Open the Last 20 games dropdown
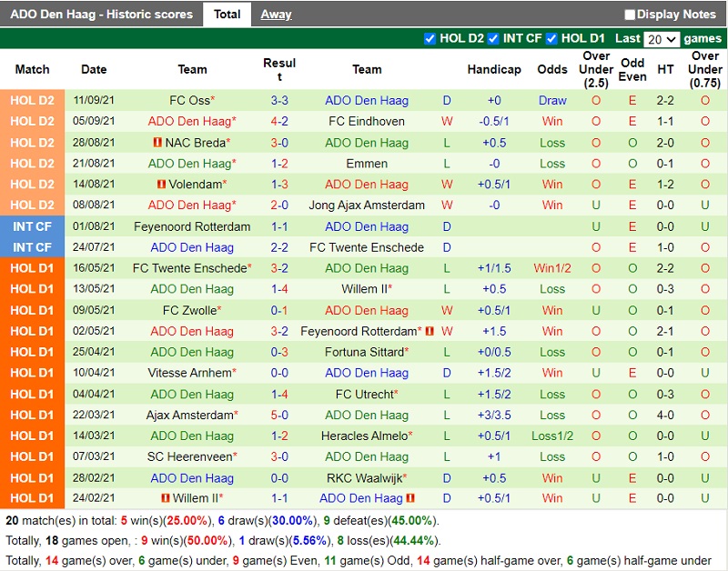Screen dimensions: 728x571 tap(662, 39)
